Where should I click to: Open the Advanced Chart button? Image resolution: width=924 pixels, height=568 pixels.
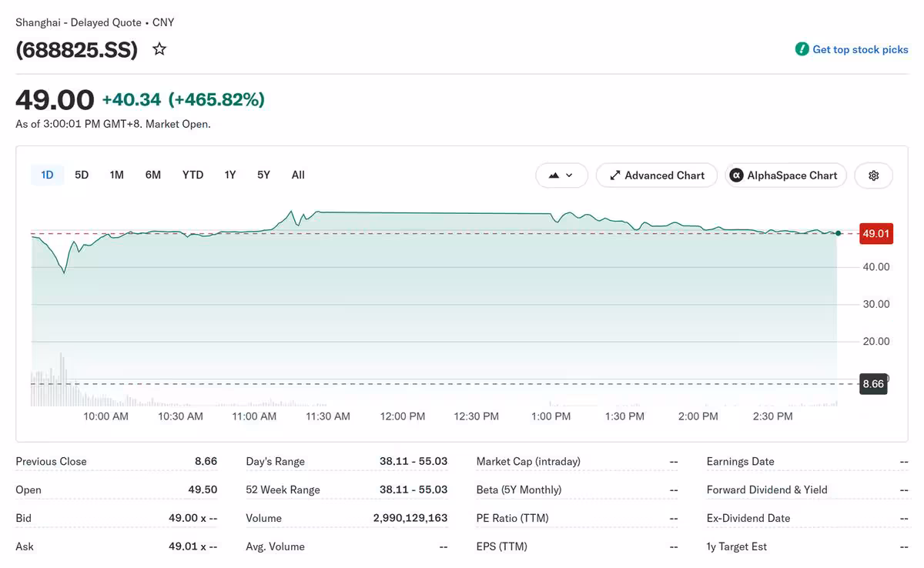657,175
